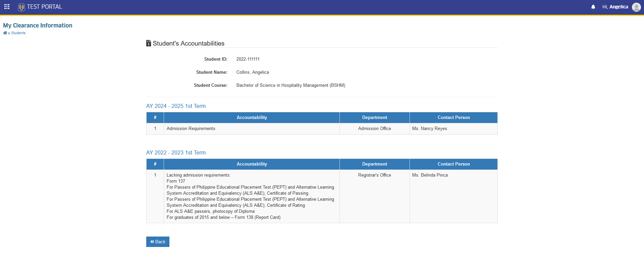Click the Ms. Nancy Reyes contact cell
Image resolution: width=644 pixels, height=255 pixels.
click(453, 129)
